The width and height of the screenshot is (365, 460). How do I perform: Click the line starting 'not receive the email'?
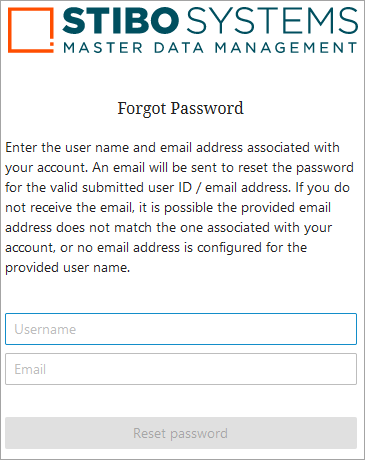point(168,208)
